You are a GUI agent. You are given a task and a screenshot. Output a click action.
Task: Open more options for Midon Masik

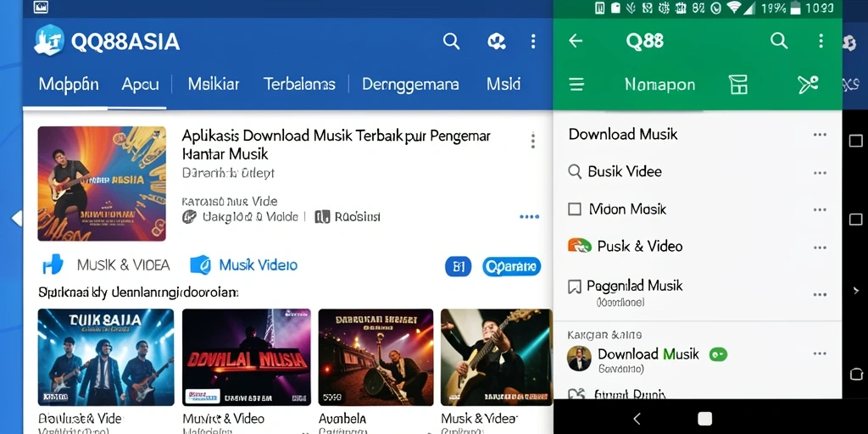coord(820,210)
